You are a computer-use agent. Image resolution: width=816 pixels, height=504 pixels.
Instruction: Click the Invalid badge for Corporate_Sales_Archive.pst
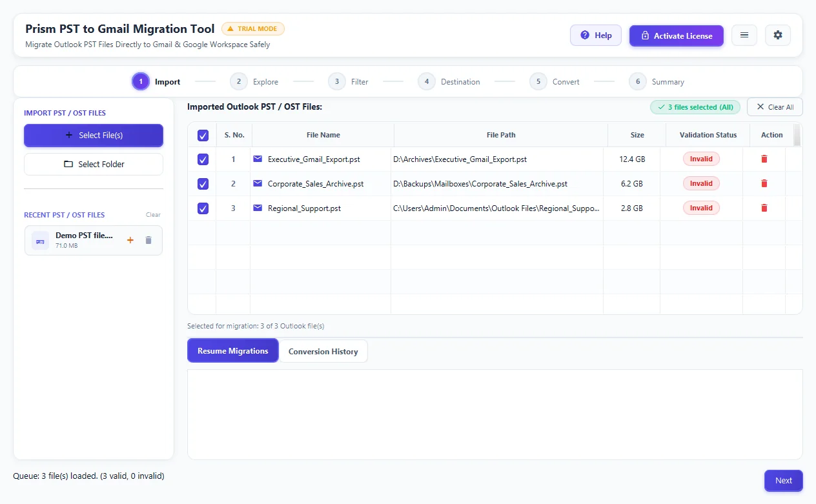701,183
